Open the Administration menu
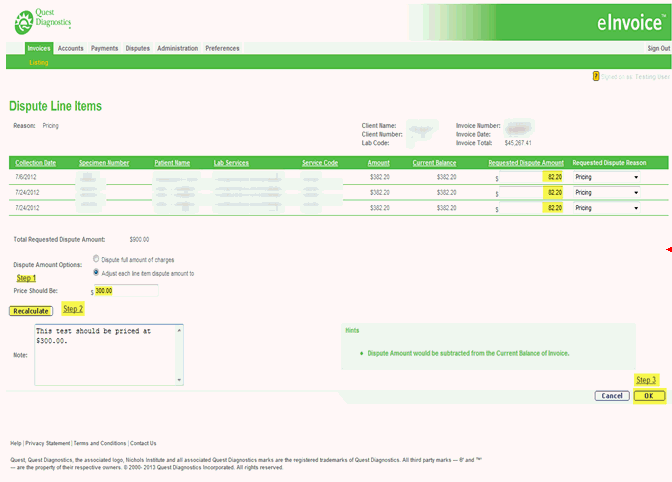This screenshot has width=672, height=482. click(177, 48)
